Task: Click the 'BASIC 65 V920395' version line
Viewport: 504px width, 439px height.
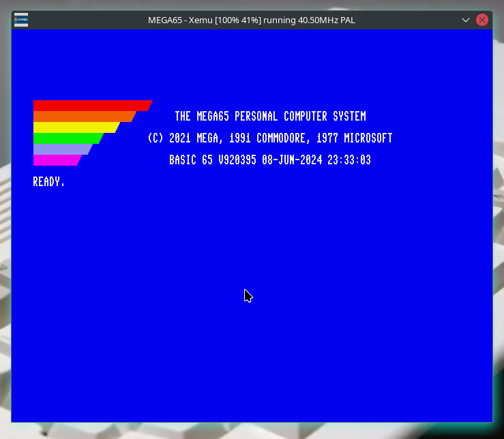Action: (x=270, y=160)
